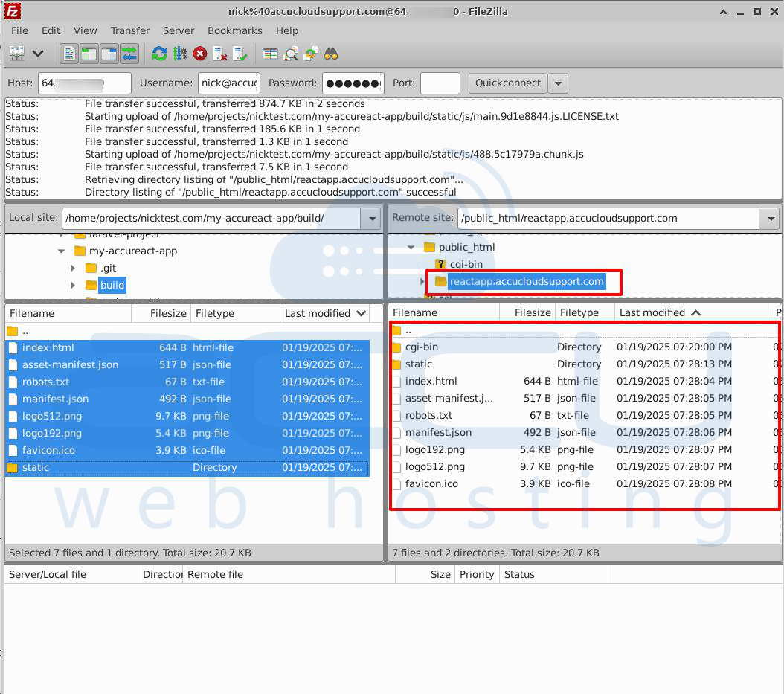Click the reconnect to last server icon
784x694 pixels.
coord(240,54)
